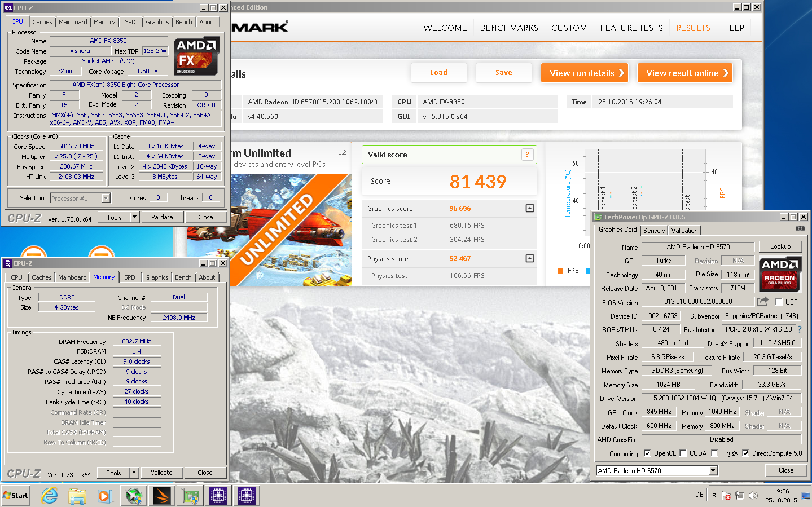Switch to the Sensors tab in GPU-Z
The image size is (812, 507).
654,231
